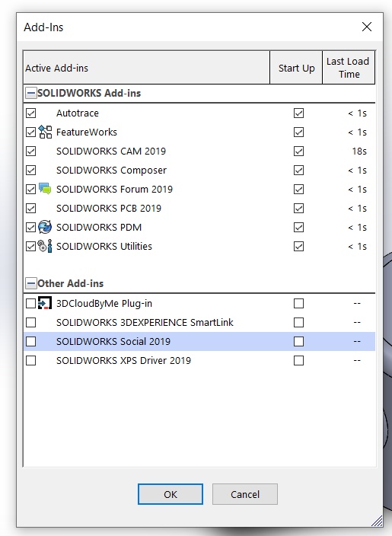Click the SOLIDWORKS Forum 2019 chat icon
This screenshot has width=392, height=536.
[x=45, y=189]
